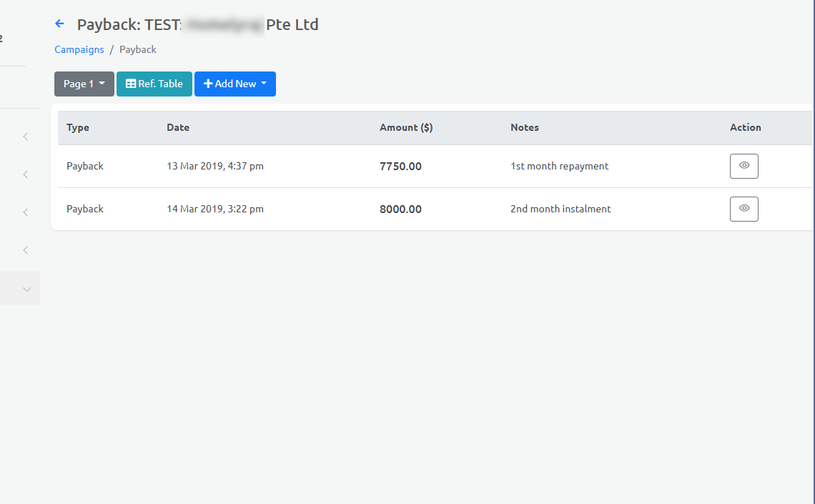Collapse the highlighted sidebar section's down chevron
This screenshot has height=504, width=815.
27,290
